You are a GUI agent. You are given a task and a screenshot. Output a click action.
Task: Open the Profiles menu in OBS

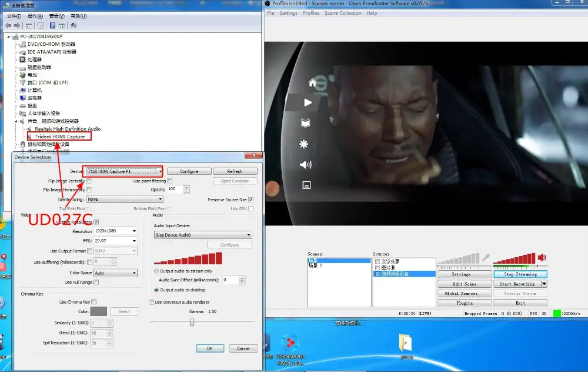(x=311, y=13)
